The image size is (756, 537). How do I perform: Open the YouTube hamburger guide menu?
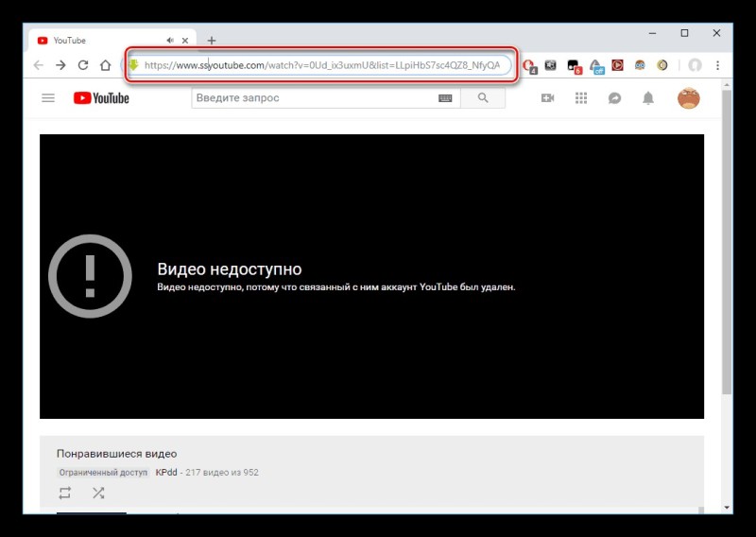48,98
